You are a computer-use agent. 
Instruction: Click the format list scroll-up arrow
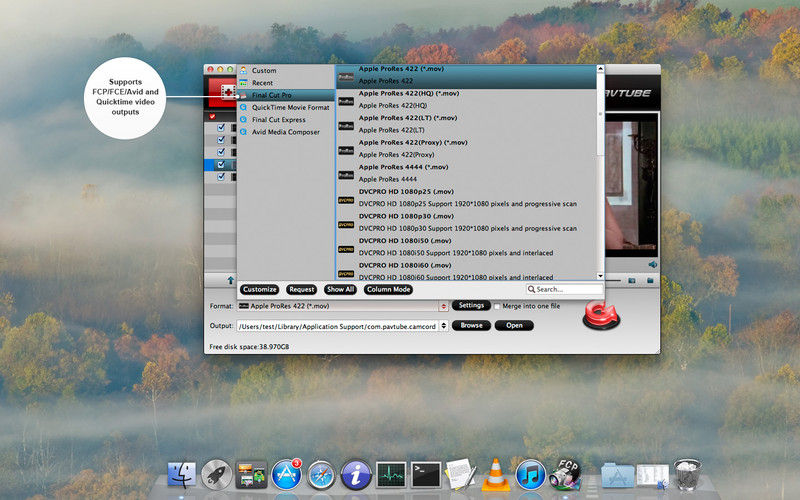click(x=600, y=68)
